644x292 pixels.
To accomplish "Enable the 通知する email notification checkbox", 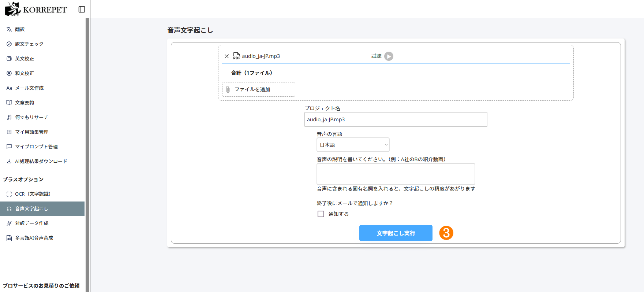I will tap(321, 214).
